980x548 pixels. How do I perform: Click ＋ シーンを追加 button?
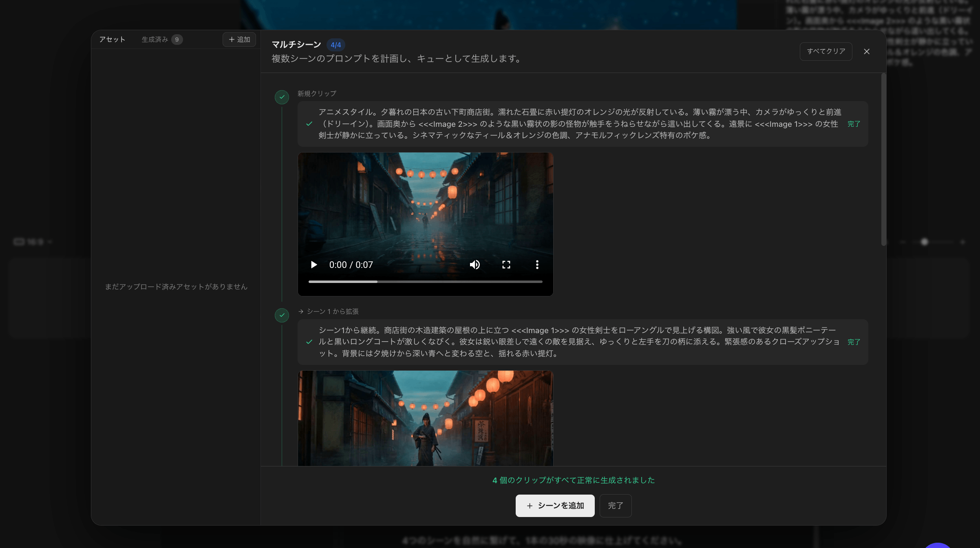tap(555, 506)
